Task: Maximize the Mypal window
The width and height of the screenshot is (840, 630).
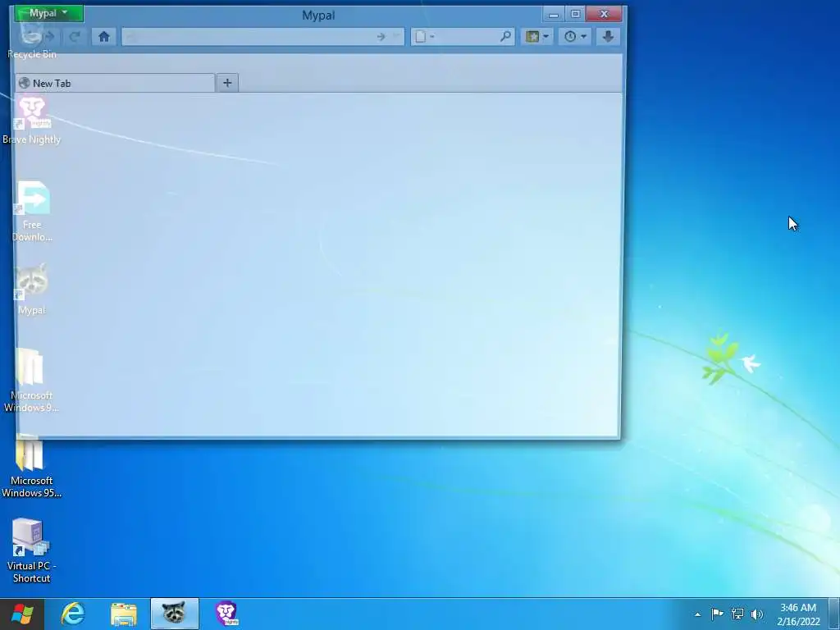Action: click(x=575, y=14)
